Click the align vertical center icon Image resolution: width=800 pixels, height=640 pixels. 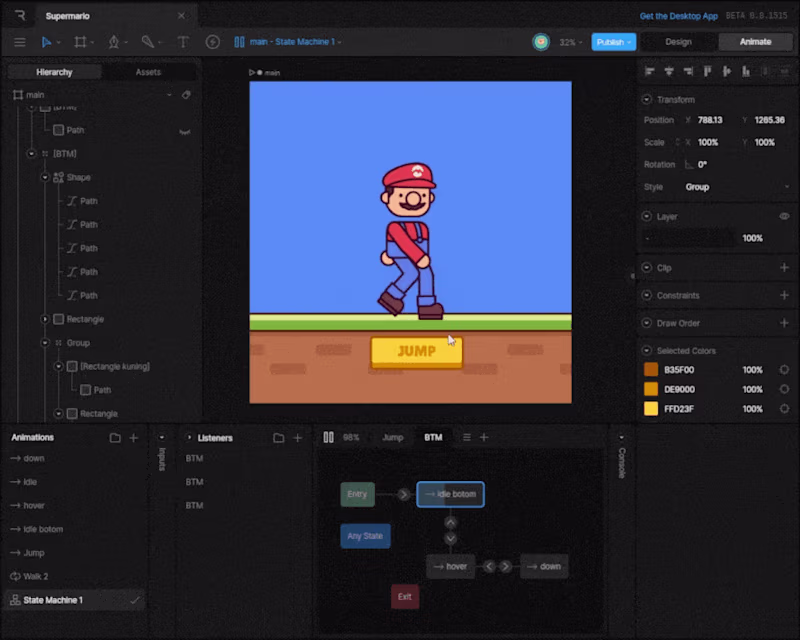click(727, 71)
